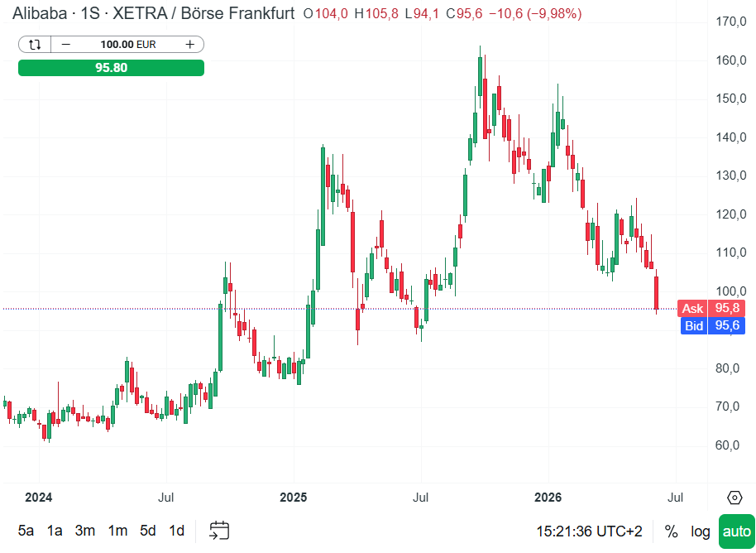
Task: Select the 1a time range
Action: [x=55, y=531]
